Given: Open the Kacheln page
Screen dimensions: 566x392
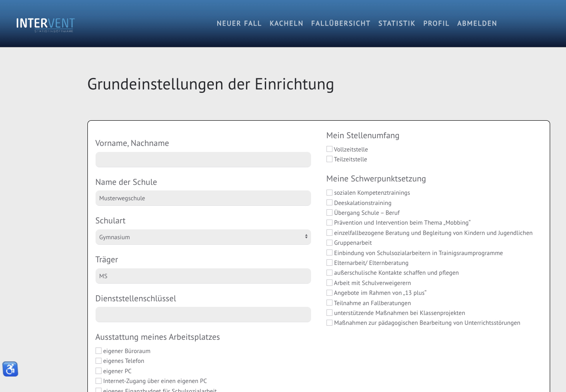Looking at the screenshot, I should pyautogui.click(x=286, y=24).
